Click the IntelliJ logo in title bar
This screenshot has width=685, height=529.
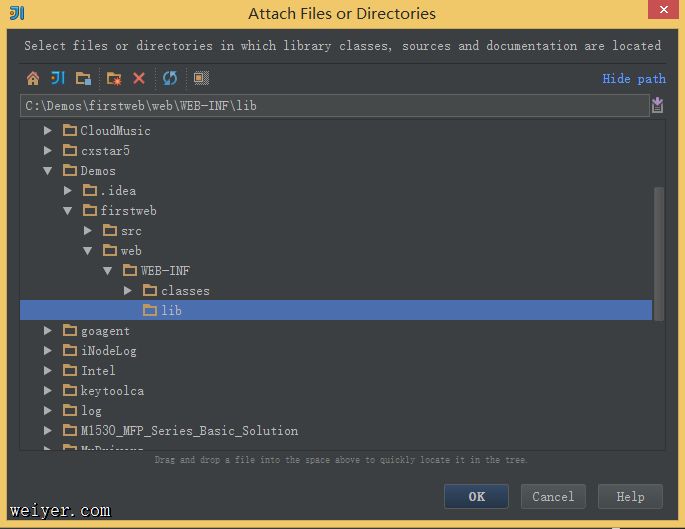point(17,13)
